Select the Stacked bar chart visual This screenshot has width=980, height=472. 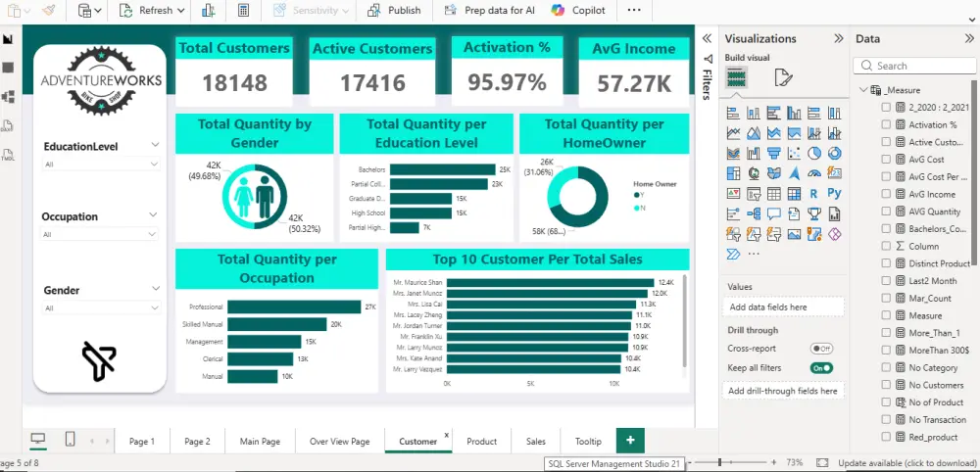734,113
